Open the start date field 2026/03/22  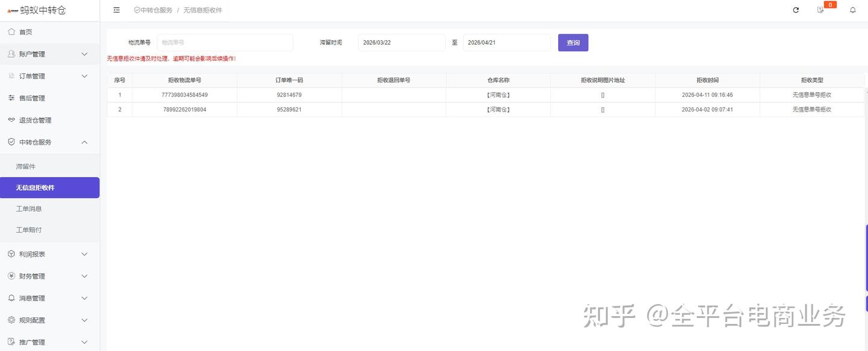pyautogui.click(x=401, y=43)
